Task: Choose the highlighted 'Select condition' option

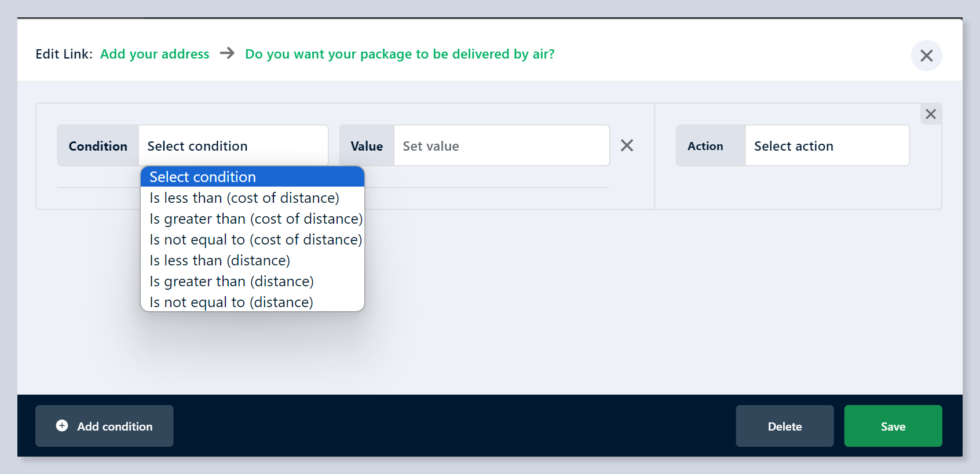Action: [253, 177]
